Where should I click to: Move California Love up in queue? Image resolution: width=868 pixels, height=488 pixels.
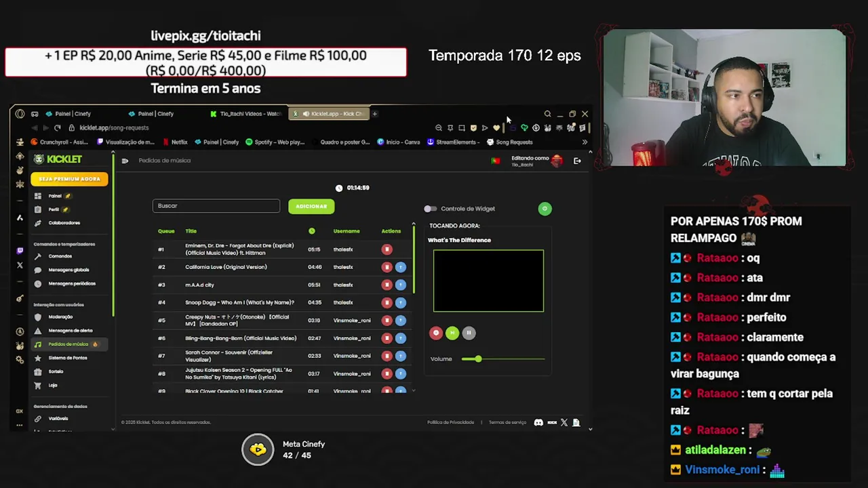(400, 267)
